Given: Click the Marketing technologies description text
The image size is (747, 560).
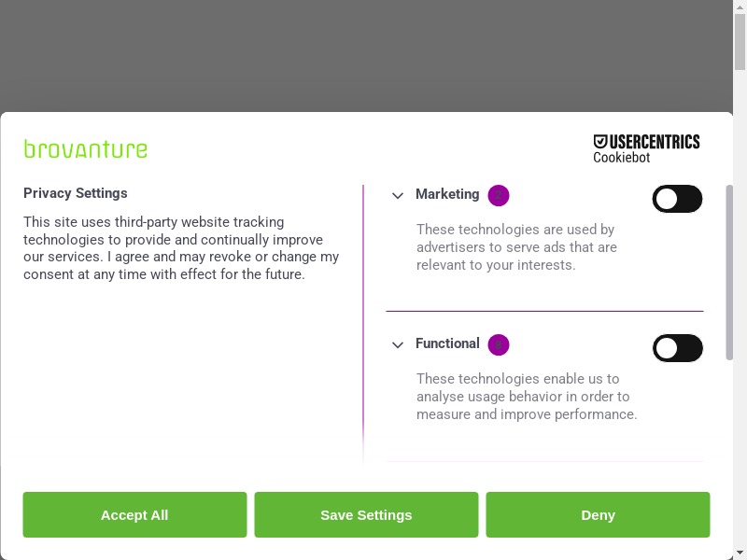Looking at the screenshot, I should pyautogui.click(x=516, y=247).
